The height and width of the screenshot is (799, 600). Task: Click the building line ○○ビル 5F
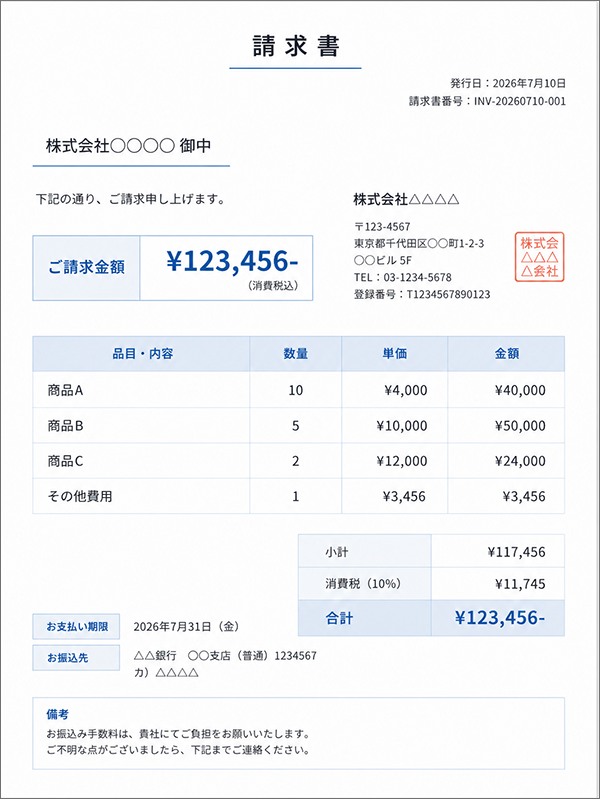click(382, 260)
